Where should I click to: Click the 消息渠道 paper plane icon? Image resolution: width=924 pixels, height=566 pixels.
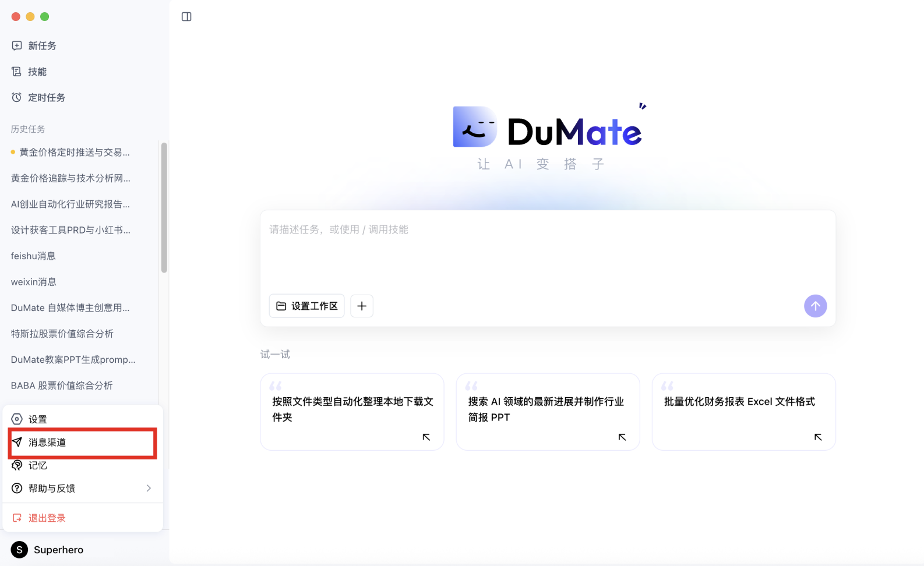[x=17, y=442]
